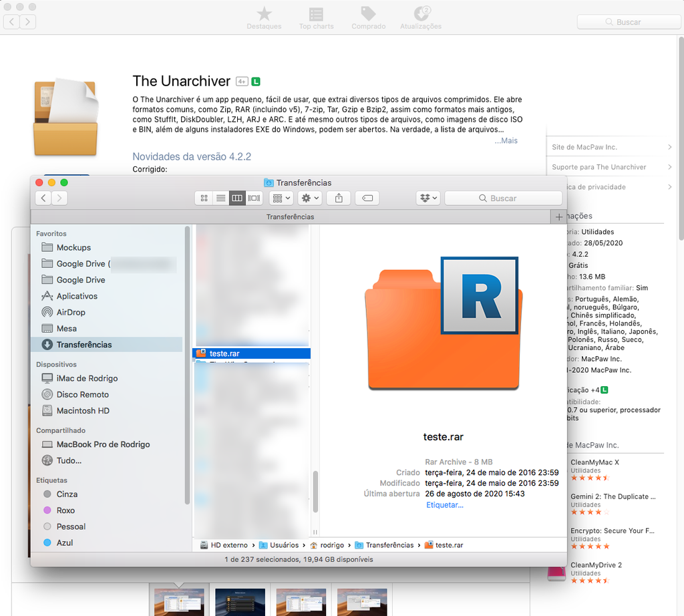The width and height of the screenshot is (684, 616).
Task: Open Mockups folder in the sidebar
Action: point(107,247)
